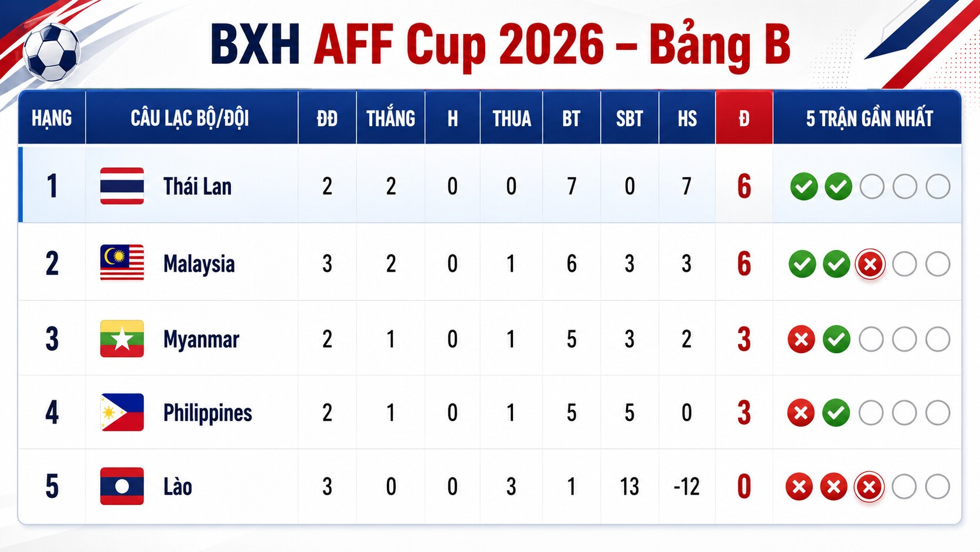Sort by the red Đ points column header
980x552 pixels.
[744, 118]
